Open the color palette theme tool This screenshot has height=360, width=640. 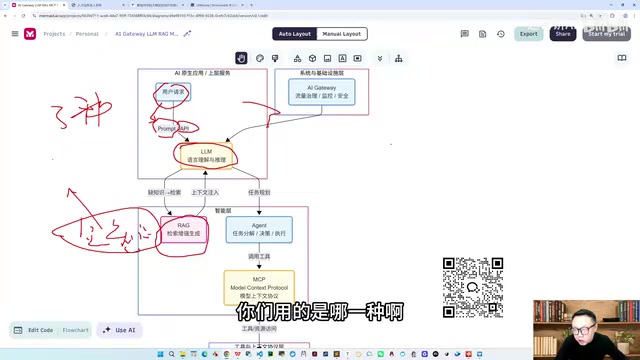tap(260, 58)
